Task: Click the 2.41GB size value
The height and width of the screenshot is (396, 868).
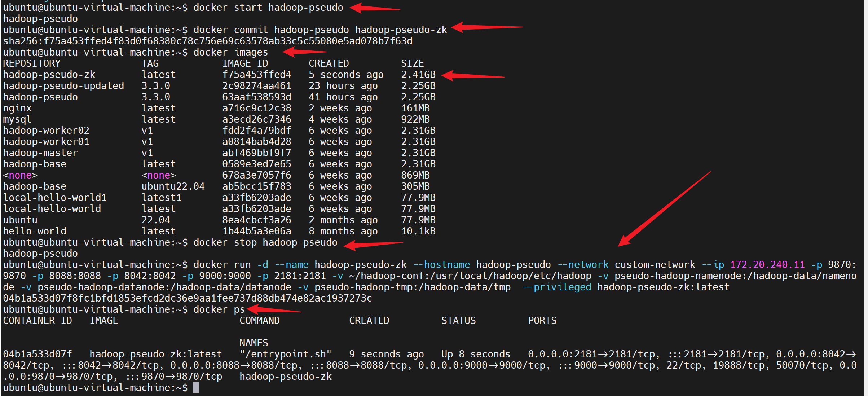Action: [x=418, y=75]
